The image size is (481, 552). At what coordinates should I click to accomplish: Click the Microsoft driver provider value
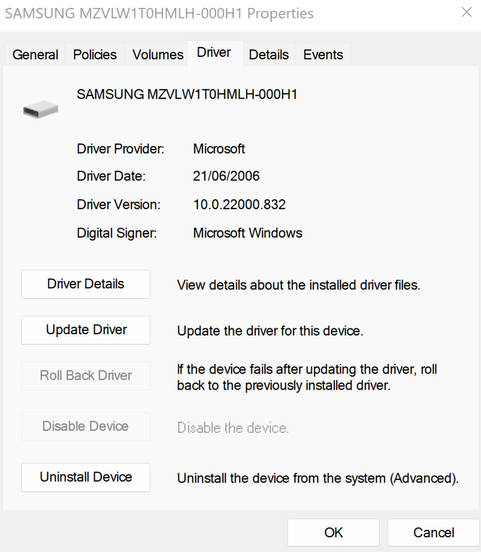(x=219, y=149)
